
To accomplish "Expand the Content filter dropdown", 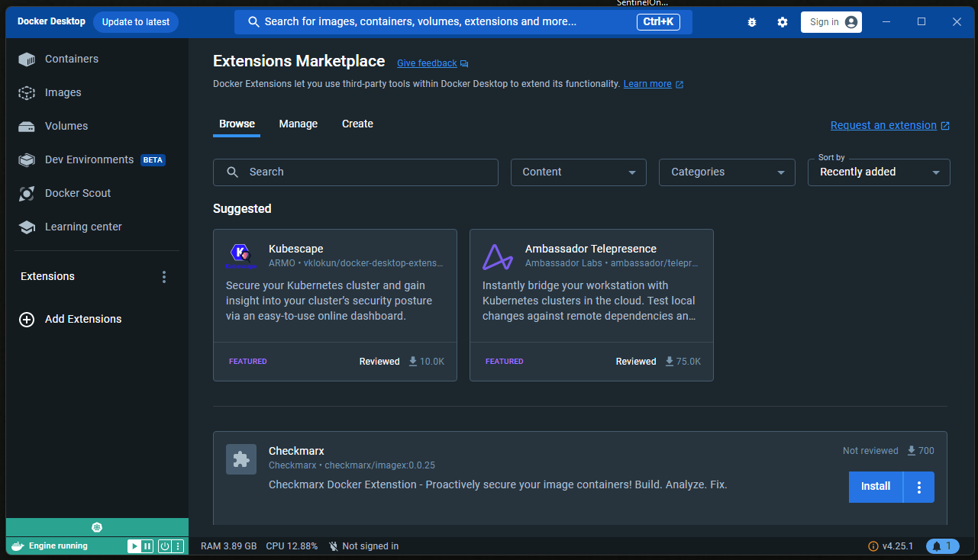I will pos(578,172).
